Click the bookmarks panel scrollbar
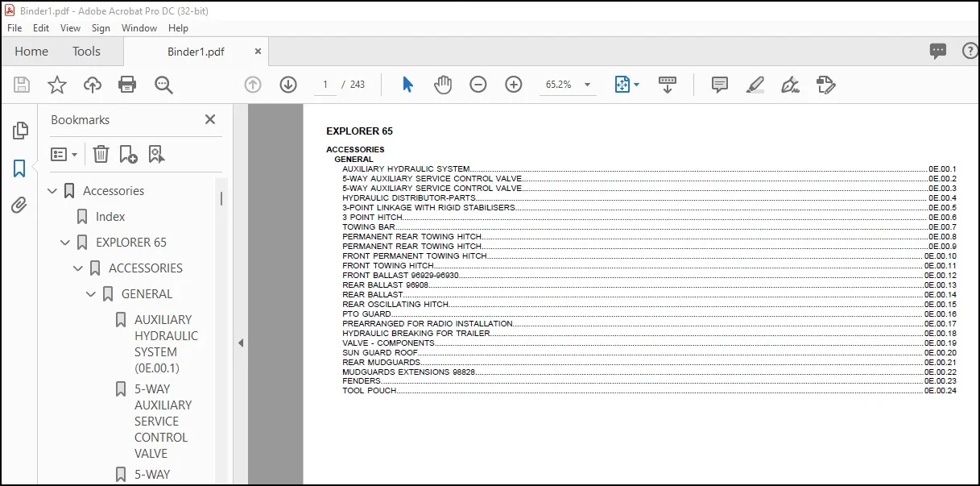Image resolution: width=980 pixels, height=486 pixels. click(221, 198)
